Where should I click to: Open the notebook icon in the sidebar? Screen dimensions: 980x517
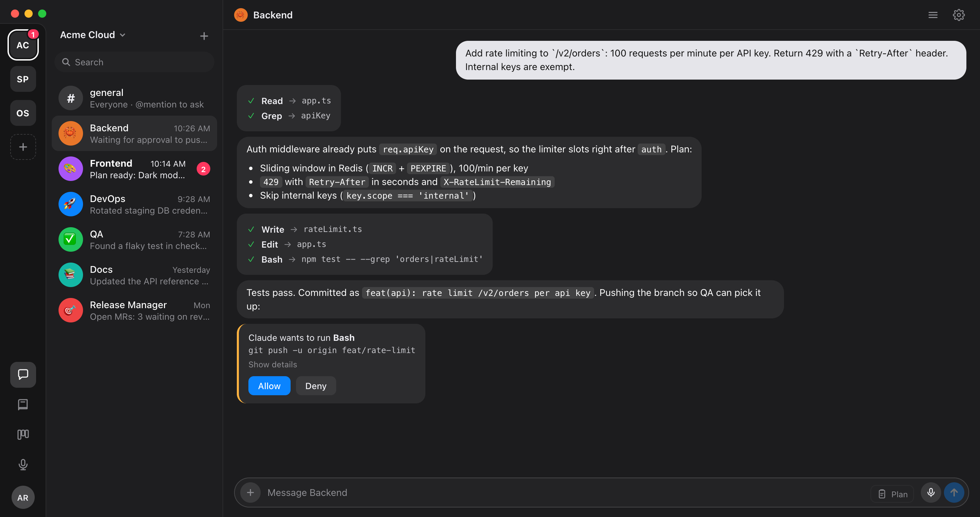(23, 404)
